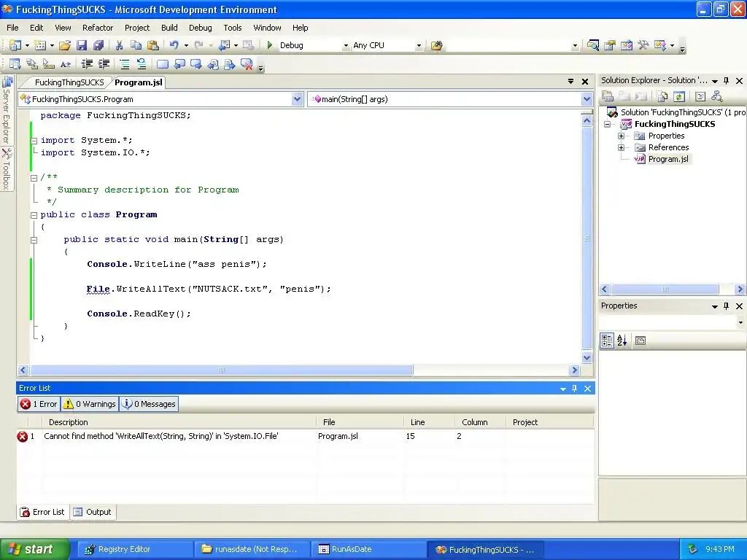
Task: Toggle the 1 Error filter
Action: tap(39, 404)
